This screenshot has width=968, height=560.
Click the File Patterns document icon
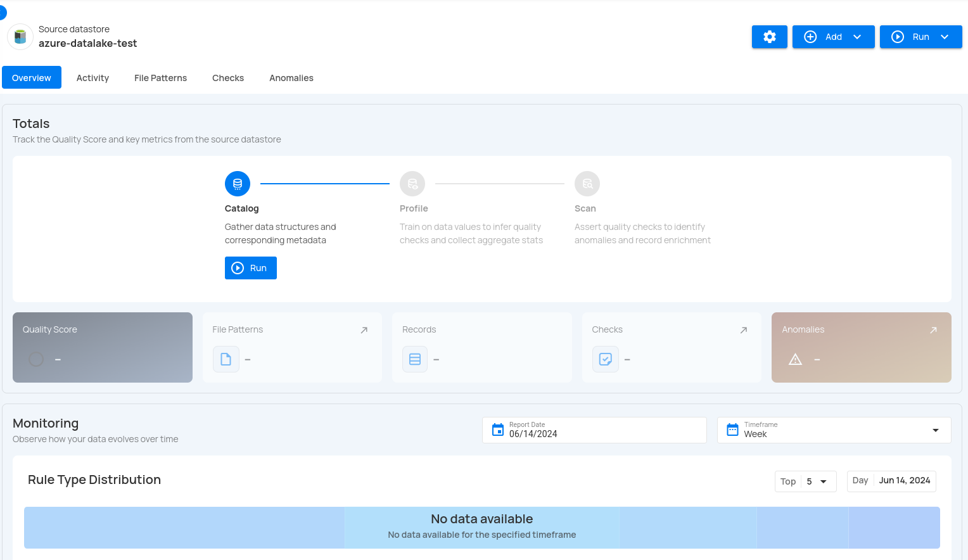226,359
